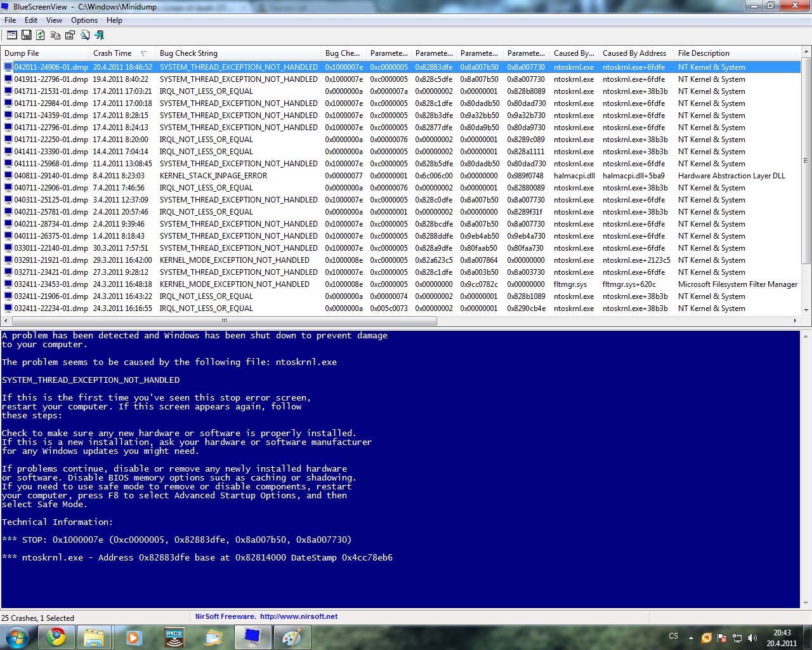Click the Exit door toolbar icon
The width and height of the screenshot is (812, 650).
point(99,35)
